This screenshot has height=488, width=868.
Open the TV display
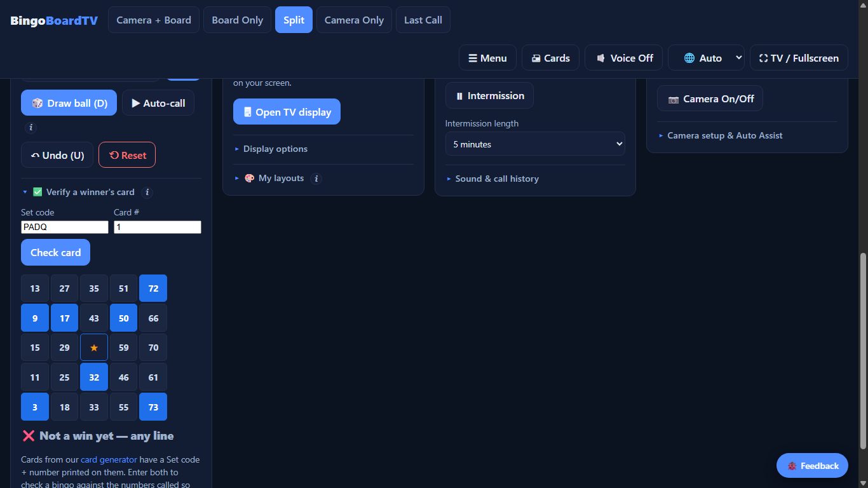287,112
